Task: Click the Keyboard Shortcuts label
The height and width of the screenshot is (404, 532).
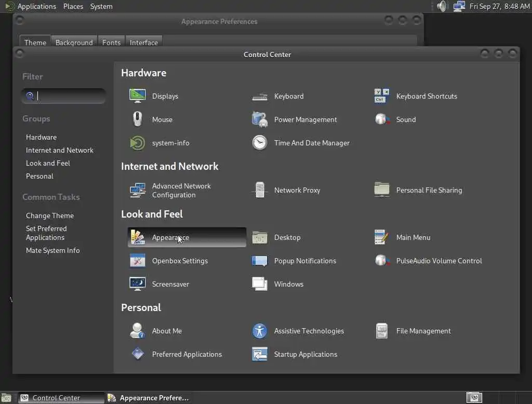Action: tap(427, 96)
